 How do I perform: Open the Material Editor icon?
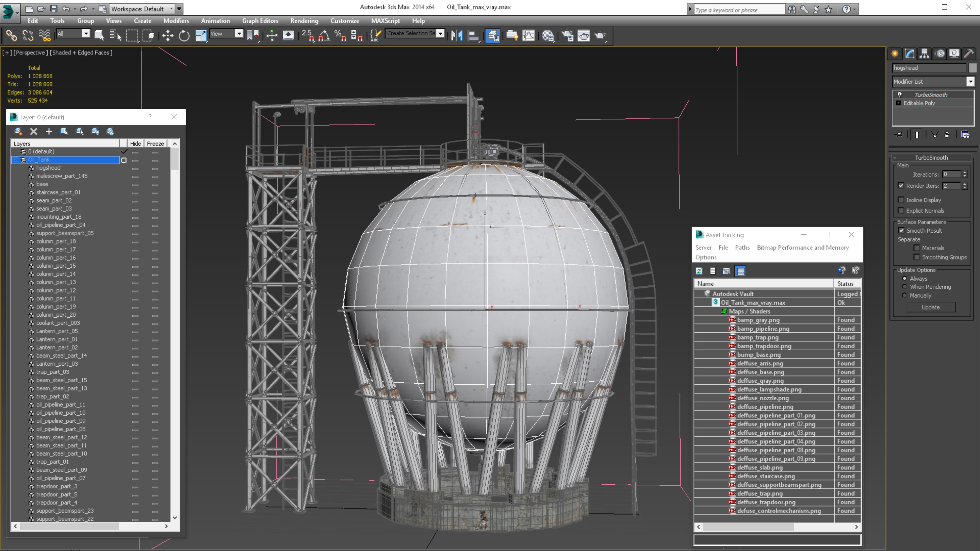click(x=548, y=36)
